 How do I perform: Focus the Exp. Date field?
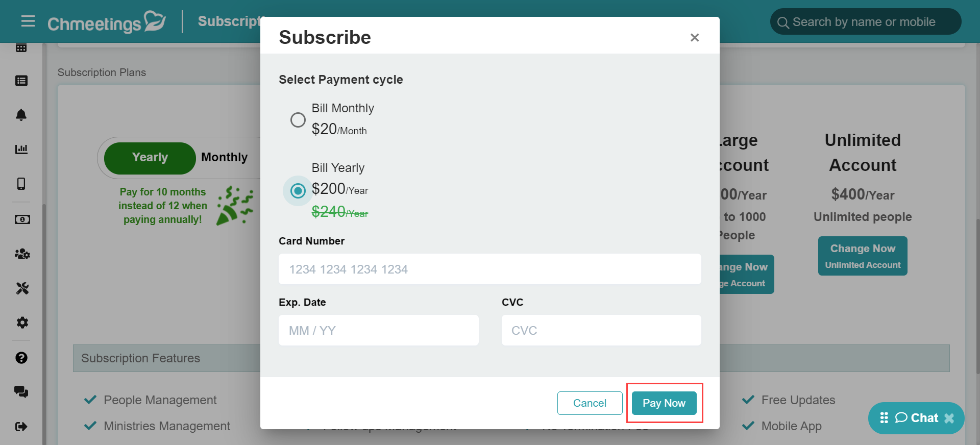[x=379, y=330]
